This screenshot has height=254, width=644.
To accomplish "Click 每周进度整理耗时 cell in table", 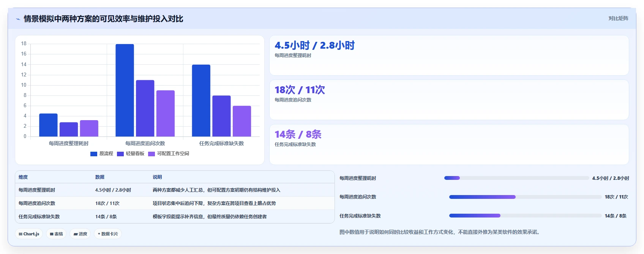I will point(37,190).
